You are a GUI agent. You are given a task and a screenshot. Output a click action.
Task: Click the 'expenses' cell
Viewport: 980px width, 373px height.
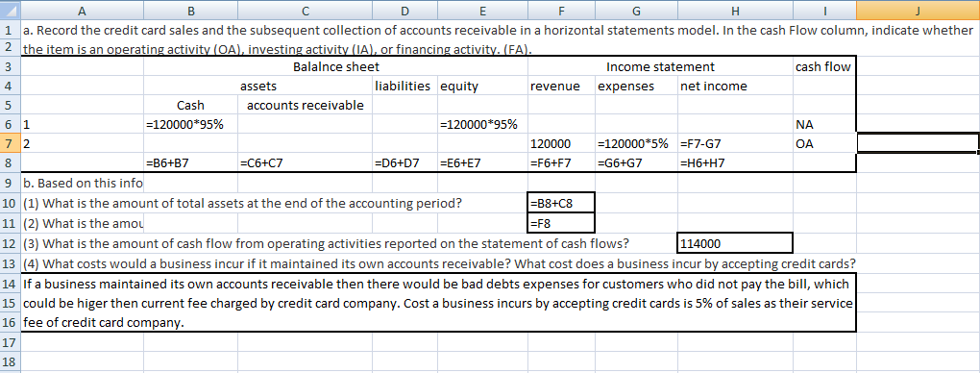click(x=636, y=86)
